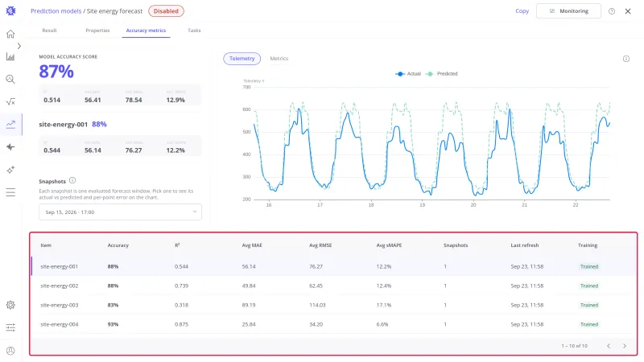644x362 pixels.
Task: Open the sparkle AI icon in sidebar
Action: pos(10,170)
